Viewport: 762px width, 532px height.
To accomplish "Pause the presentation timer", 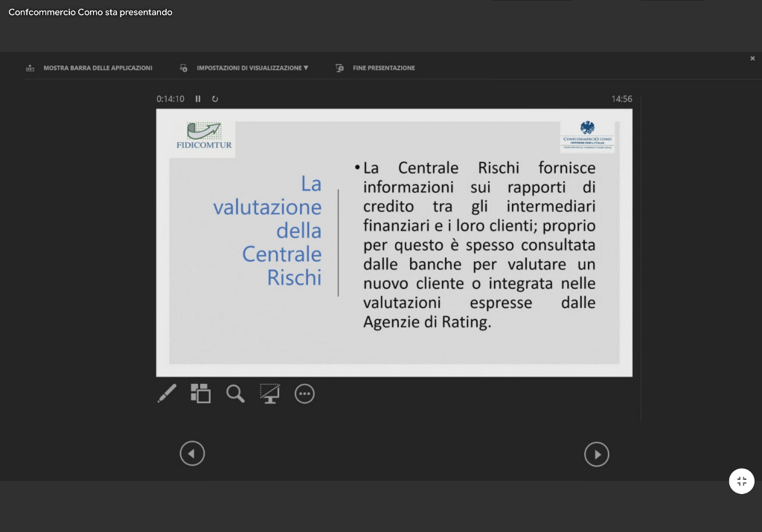I will [198, 99].
